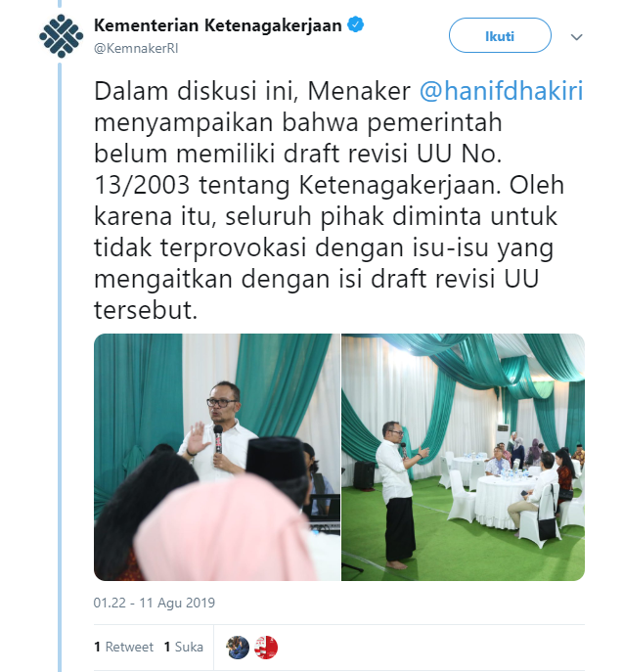Show the list of 1 Suka
This screenshot has height=672, width=623.
[x=184, y=647]
